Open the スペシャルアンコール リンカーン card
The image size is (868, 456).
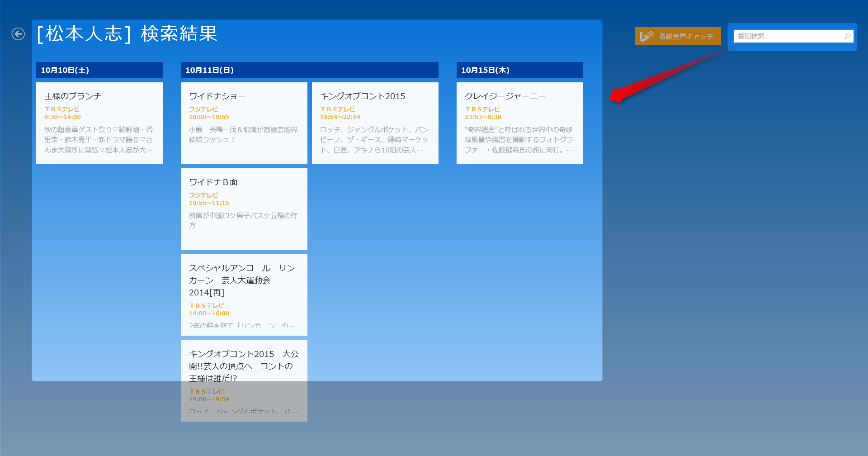244,295
